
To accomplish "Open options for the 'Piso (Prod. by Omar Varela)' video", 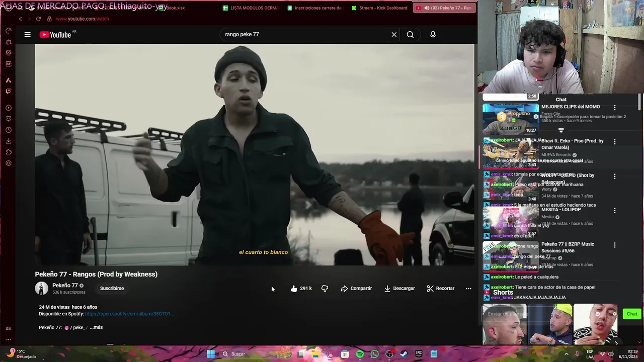I will [x=614, y=142].
